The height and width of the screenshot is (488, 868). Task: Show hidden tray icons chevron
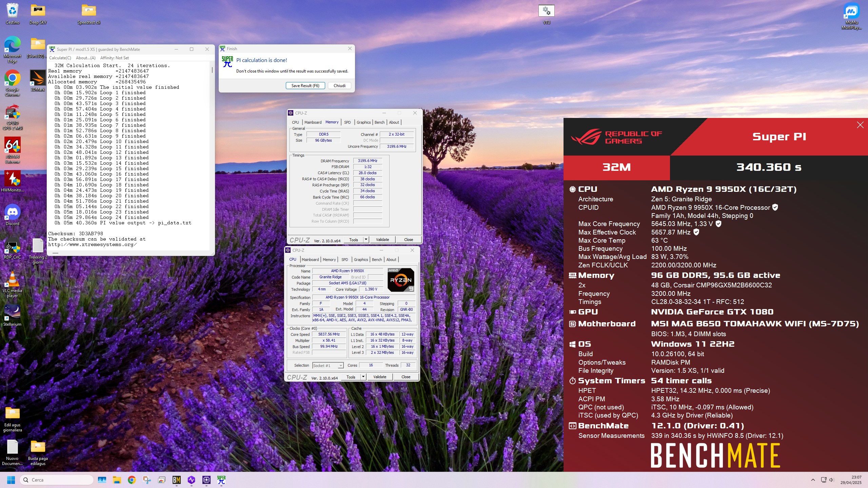pos(813,480)
